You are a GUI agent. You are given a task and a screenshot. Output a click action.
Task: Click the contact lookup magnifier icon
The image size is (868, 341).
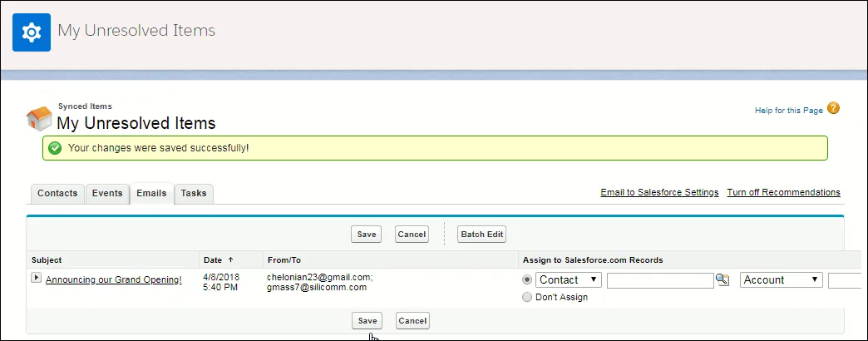[x=723, y=279]
